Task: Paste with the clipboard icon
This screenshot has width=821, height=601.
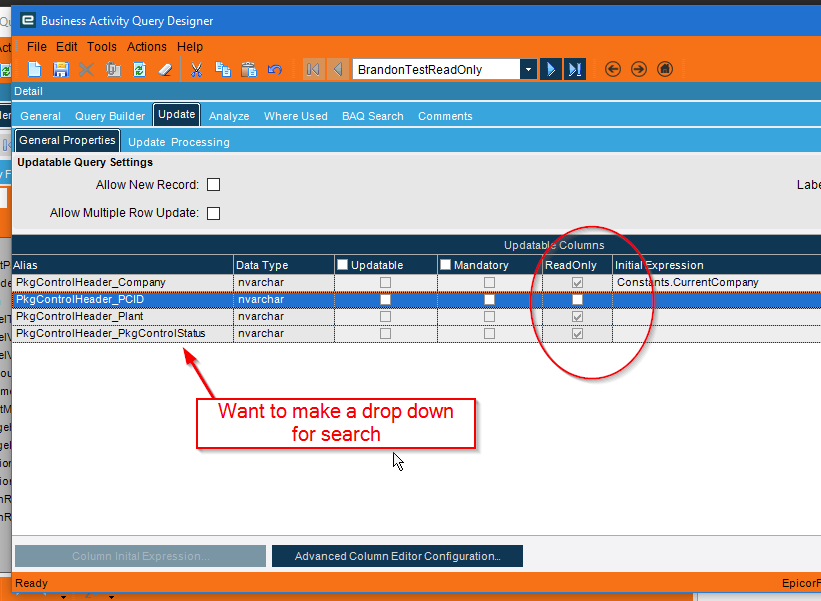Action: (x=249, y=69)
